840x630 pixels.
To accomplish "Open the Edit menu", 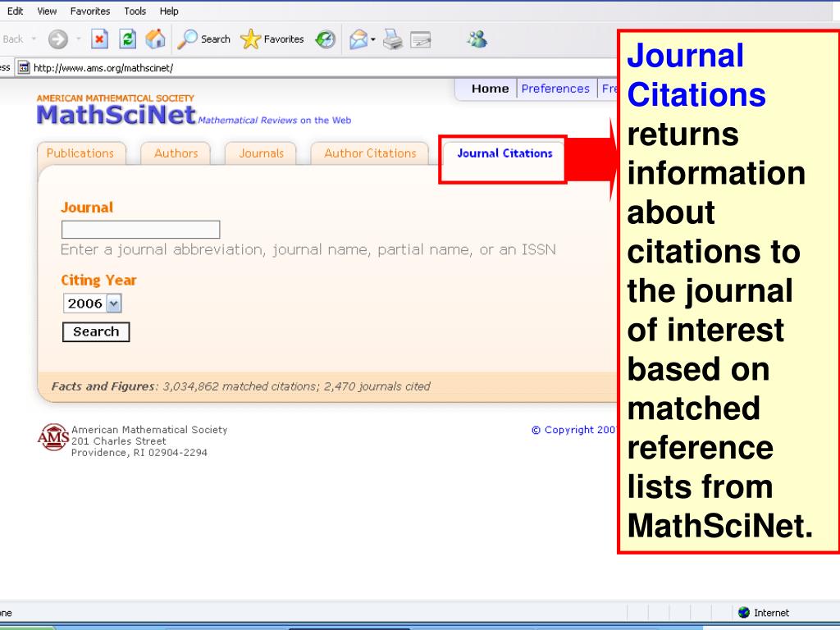I will [15, 11].
